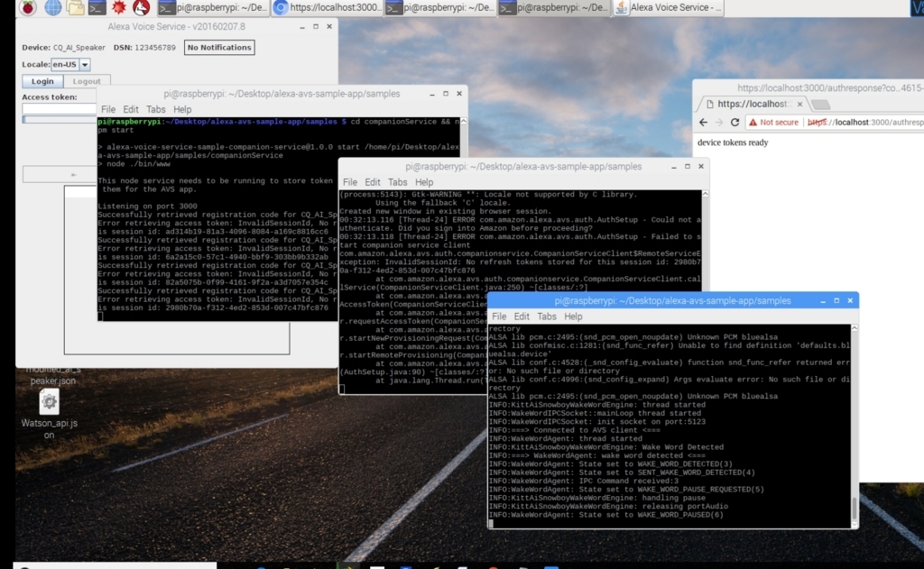This screenshot has width=924, height=569.
Task: Click the Device CQ_AI_Speaker label
Action: point(63,48)
